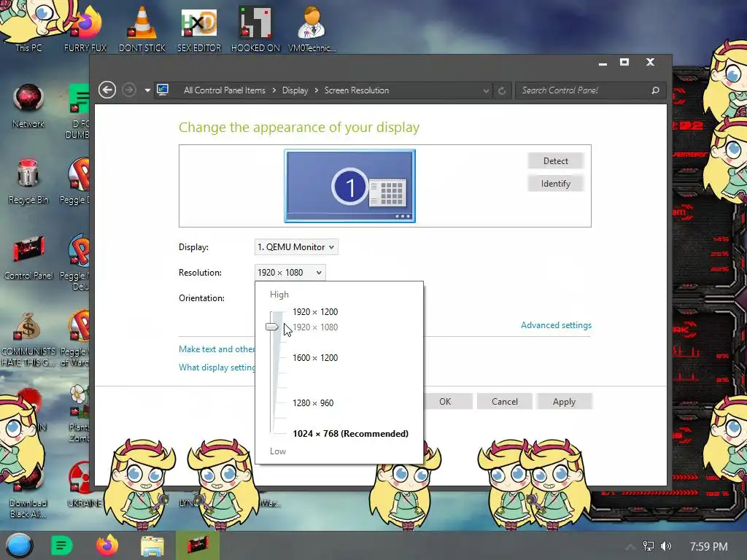Click the Start orb on taskbar

(x=19, y=545)
